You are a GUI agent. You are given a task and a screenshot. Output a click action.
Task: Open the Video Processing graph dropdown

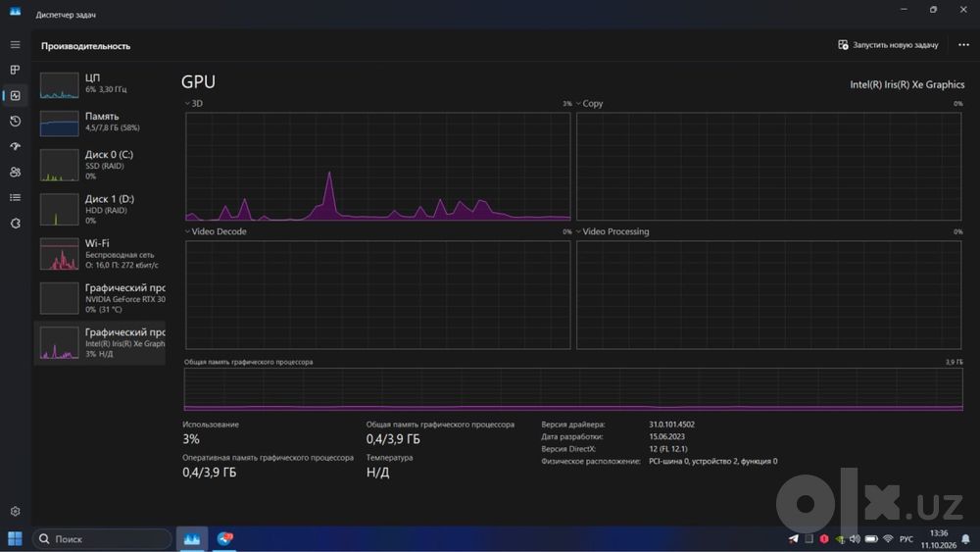coord(579,232)
